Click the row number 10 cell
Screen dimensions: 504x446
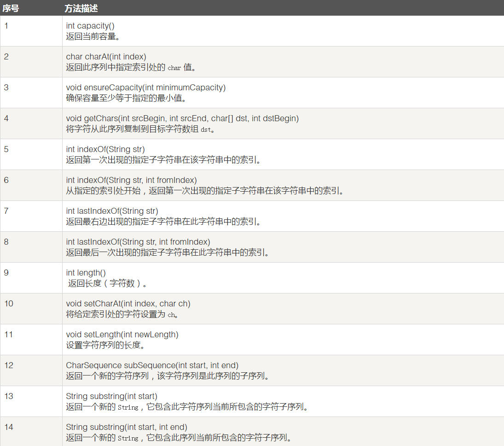coord(9,304)
